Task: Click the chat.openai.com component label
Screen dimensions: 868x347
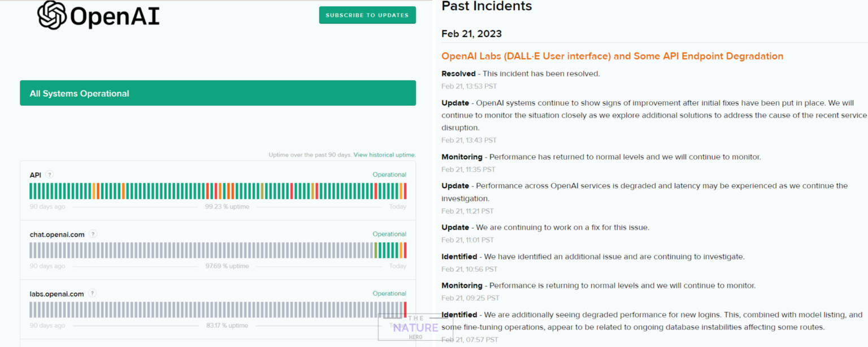Action: 57,234
